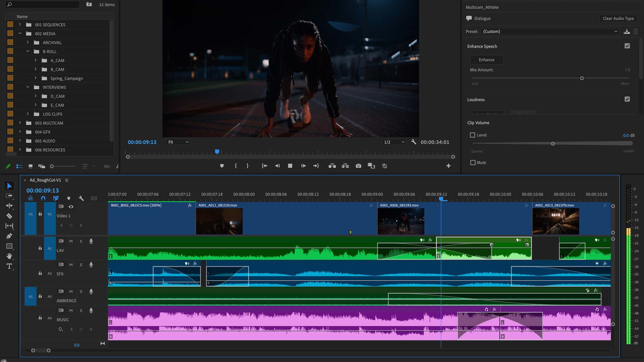Image resolution: width=644 pixels, height=362 pixels.
Task: Select the Type tool
Action: (9, 266)
